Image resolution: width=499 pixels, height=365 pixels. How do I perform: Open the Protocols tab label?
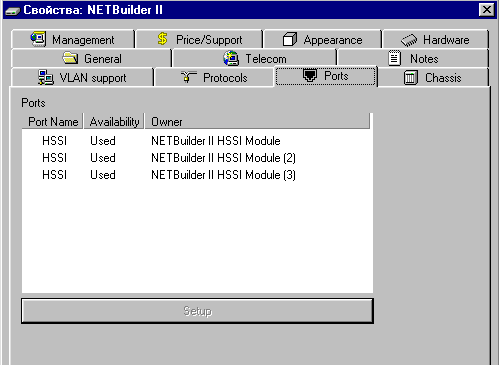coord(225,78)
